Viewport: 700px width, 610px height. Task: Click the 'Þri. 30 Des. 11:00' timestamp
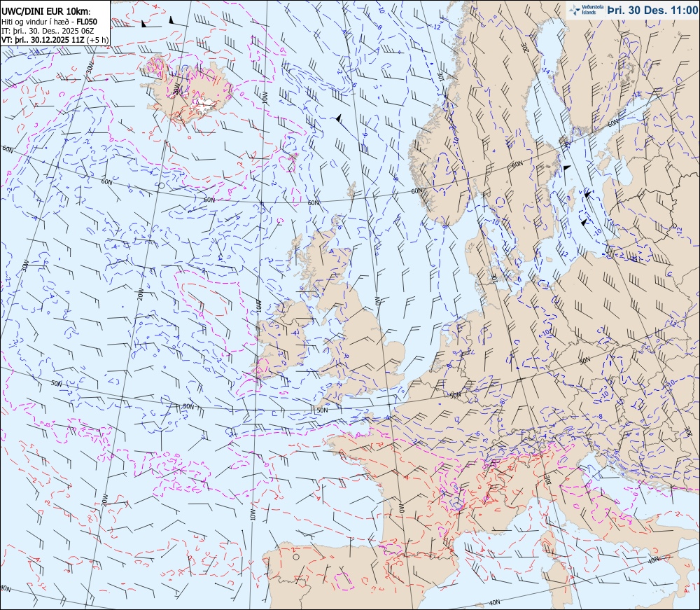[652, 10]
